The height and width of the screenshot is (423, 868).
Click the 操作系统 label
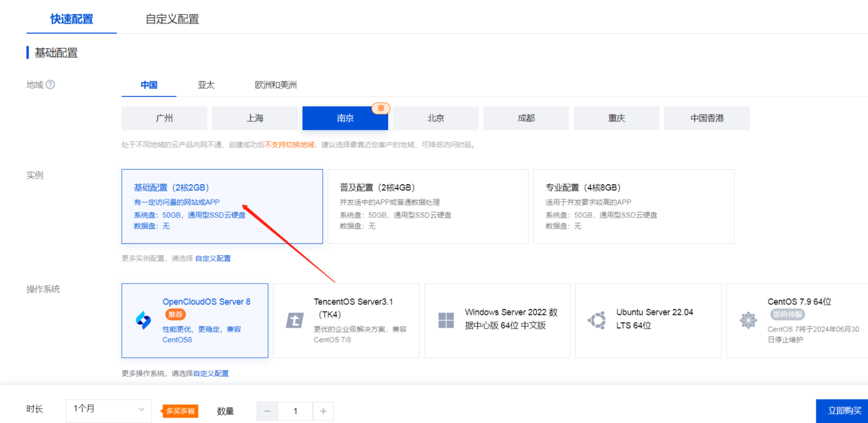point(43,289)
